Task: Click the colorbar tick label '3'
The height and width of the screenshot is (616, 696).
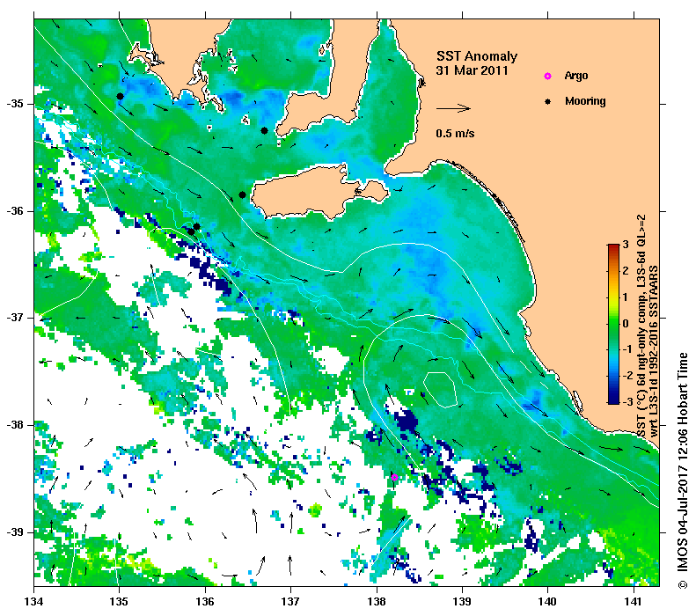Action: [x=626, y=245]
